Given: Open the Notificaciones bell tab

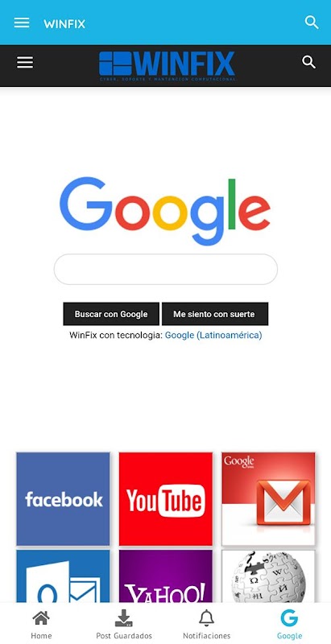Looking at the screenshot, I should click(x=206, y=625).
